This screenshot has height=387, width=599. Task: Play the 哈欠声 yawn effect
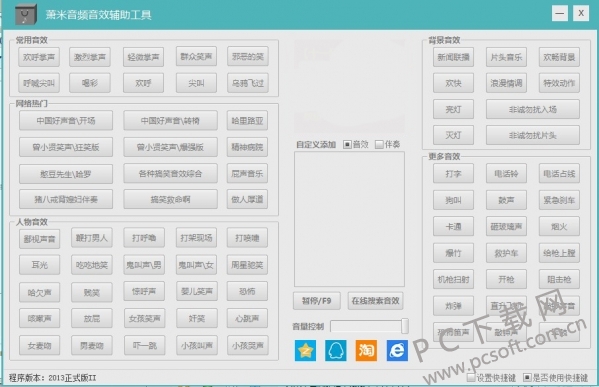coord(39,293)
